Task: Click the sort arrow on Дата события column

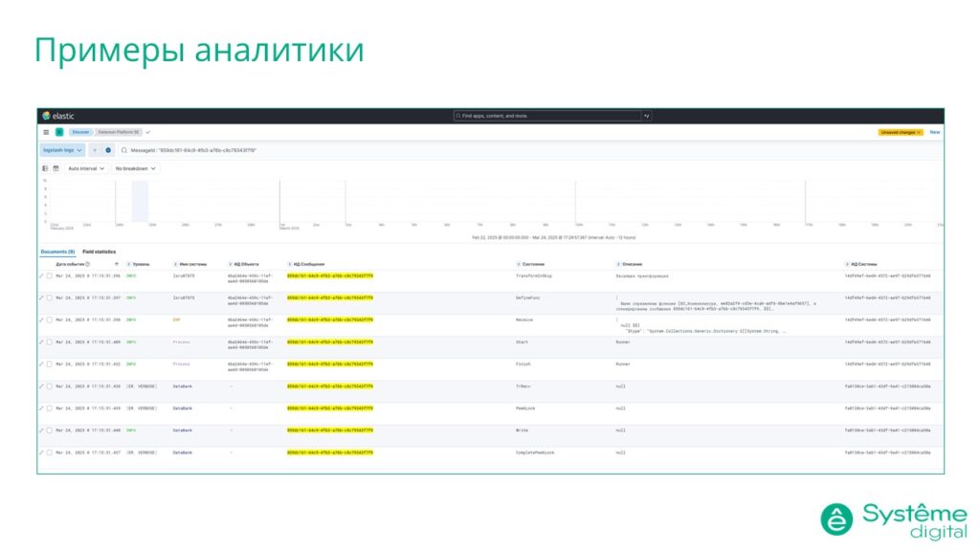Action: click(x=116, y=261)
